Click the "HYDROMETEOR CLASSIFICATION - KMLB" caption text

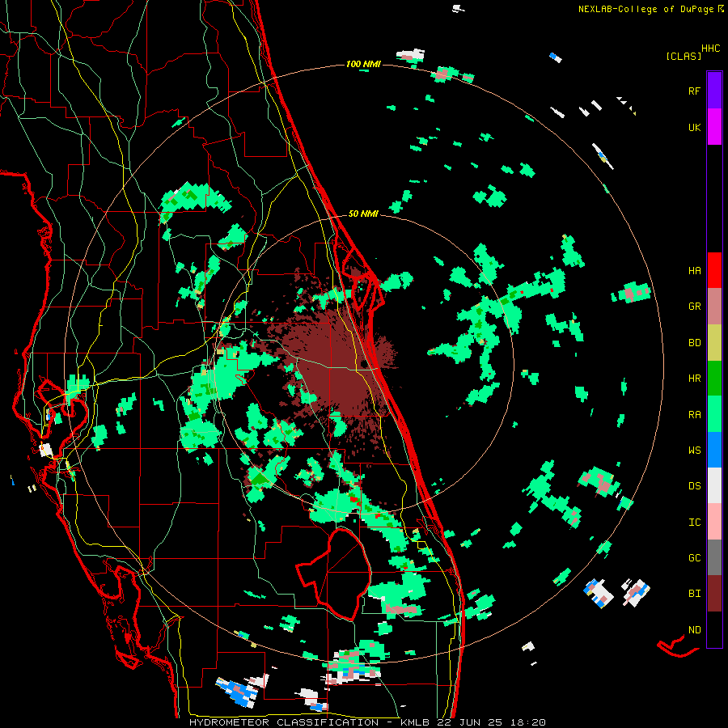(309, 722)
